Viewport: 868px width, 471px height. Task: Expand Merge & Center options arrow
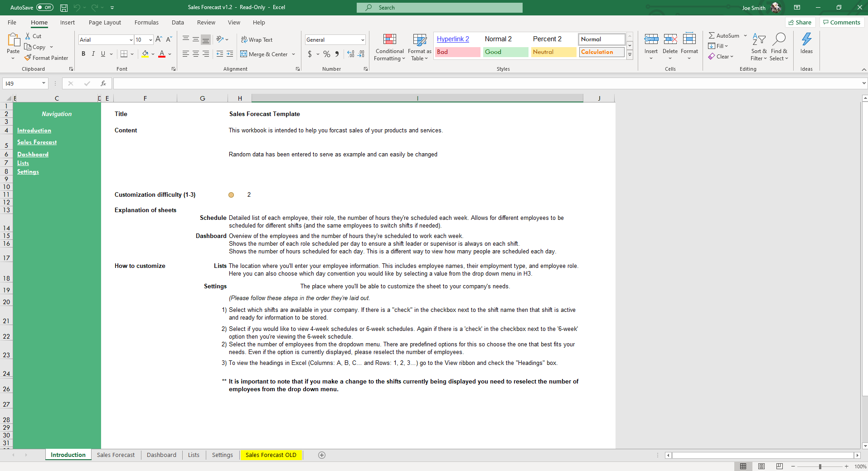click(294, 54)
